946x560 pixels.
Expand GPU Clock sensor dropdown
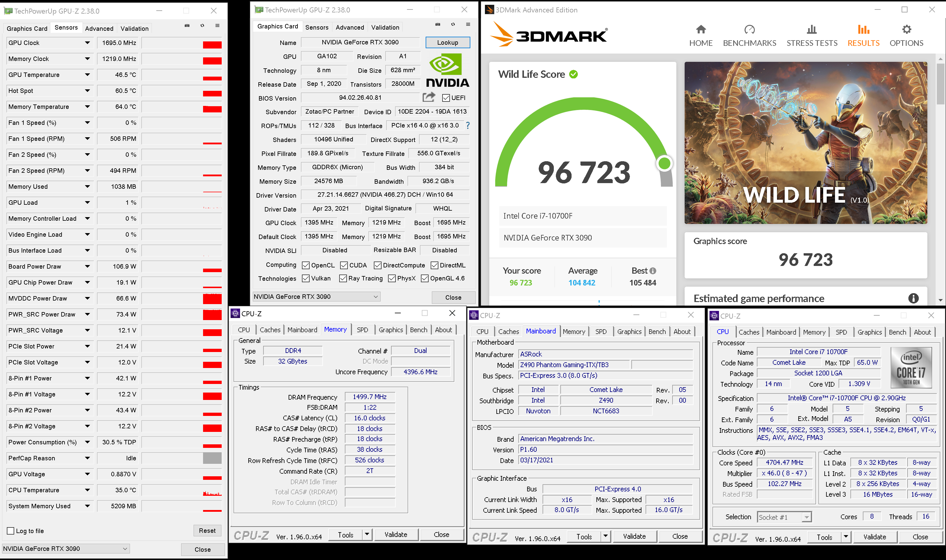(x=87, y=43)
